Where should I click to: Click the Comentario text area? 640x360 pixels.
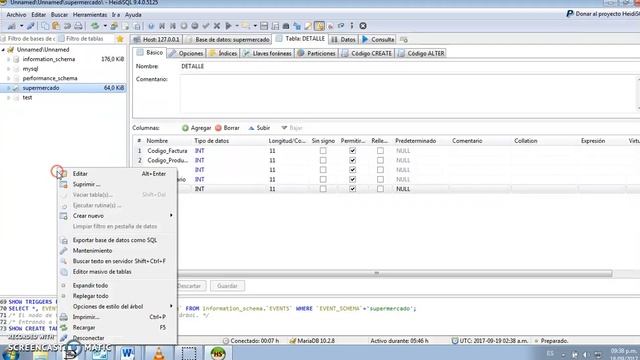[x=409, y=94]
